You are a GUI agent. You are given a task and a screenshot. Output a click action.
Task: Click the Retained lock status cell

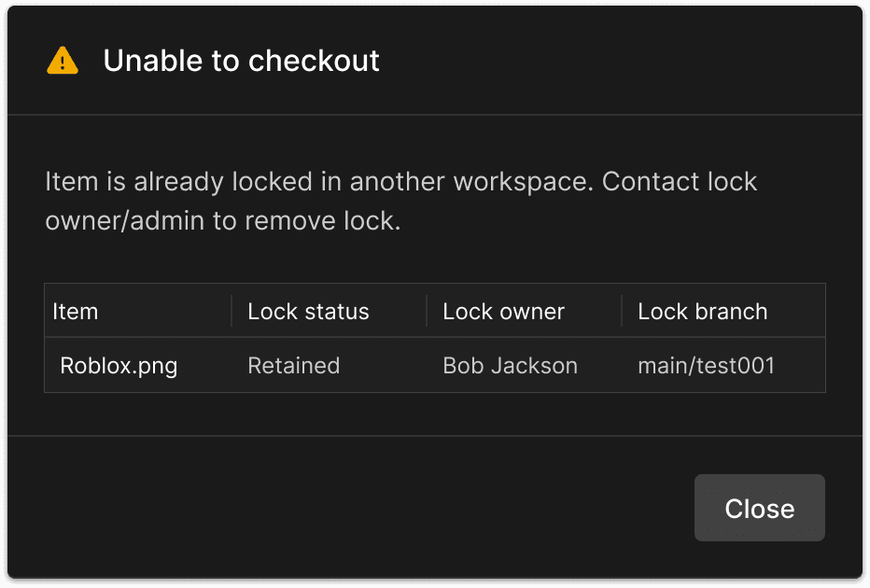pyautogui.click(x=293, y=366)
